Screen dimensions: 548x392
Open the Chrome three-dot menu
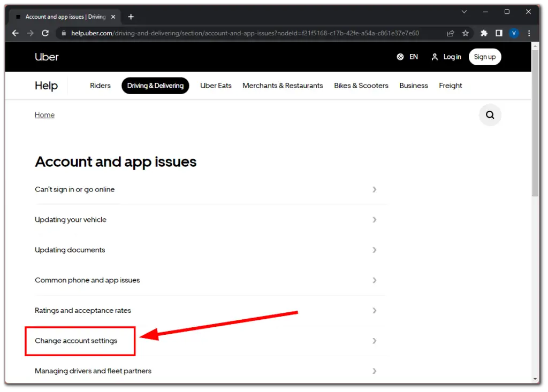pyautogui.click(x=529, y=33)
